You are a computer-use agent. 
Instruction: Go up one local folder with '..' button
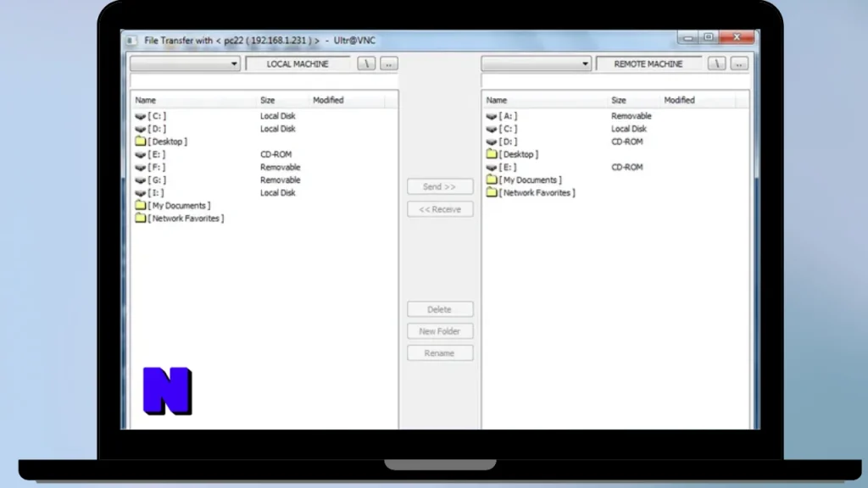[388, 64]
